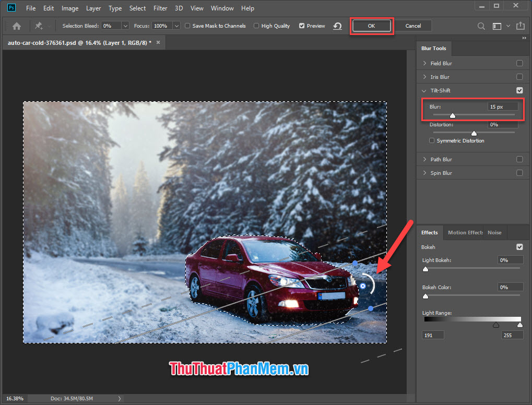The height and width of the screenshot is (405, 532).
Task: Click the workspace switcher icon
Action: [x=496, y=26]
